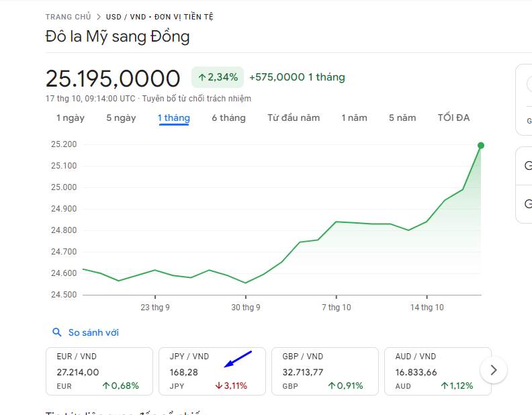The height and width of the screenshot is (415, 532).
Task: Switch chart to 1 năm
Action: click(354, 118)
